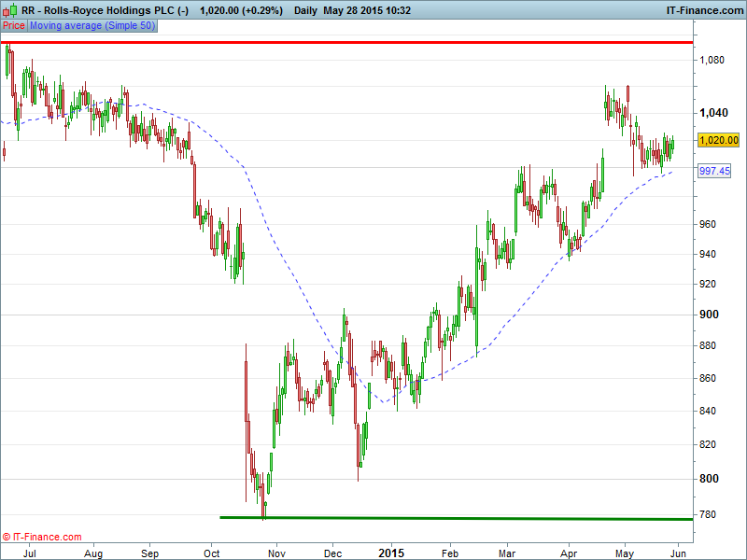The image size is (747, 560).
Task: Click the orange 1,020.00 current price tag
Action: click(720, 140)
